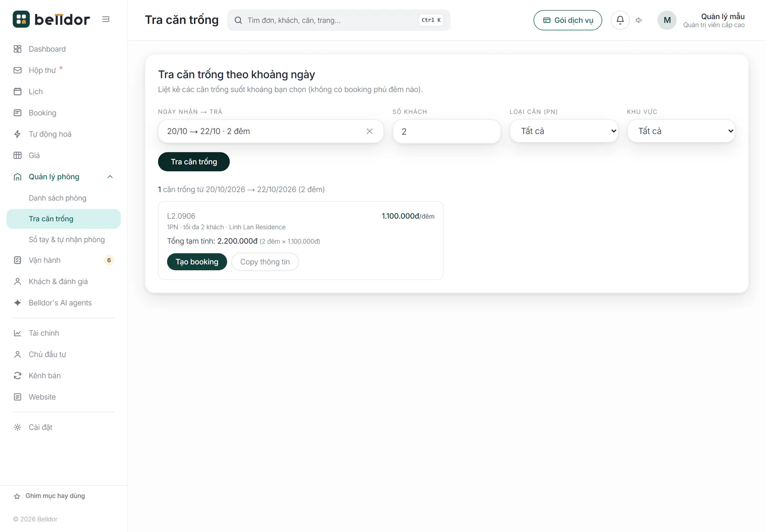Click the Lịch calendar icon
The height and width of the screenshot is (532, 766).
18,91
